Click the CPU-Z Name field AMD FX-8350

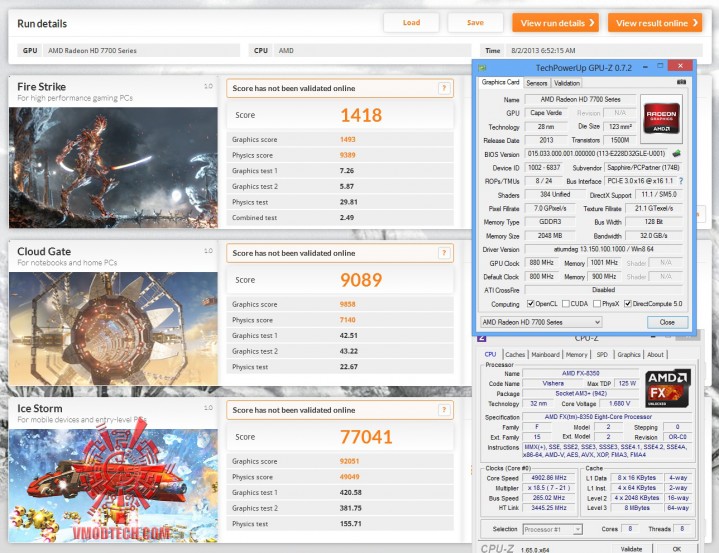[581, 373]
